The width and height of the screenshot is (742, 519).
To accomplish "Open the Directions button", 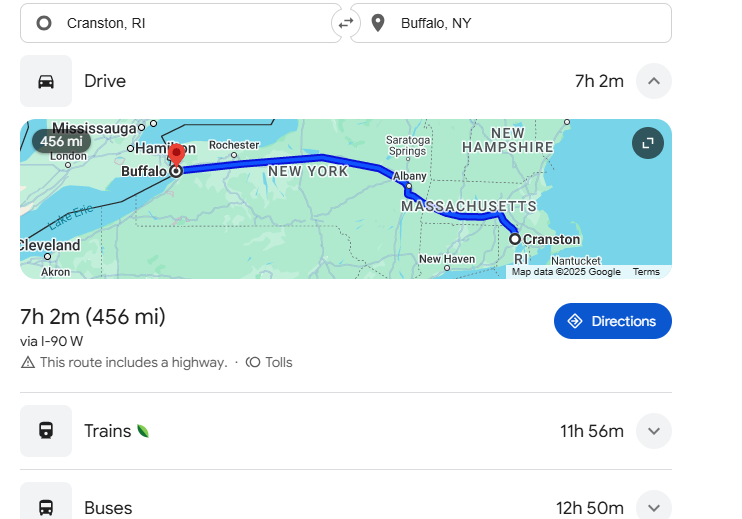I will point(612,321).
